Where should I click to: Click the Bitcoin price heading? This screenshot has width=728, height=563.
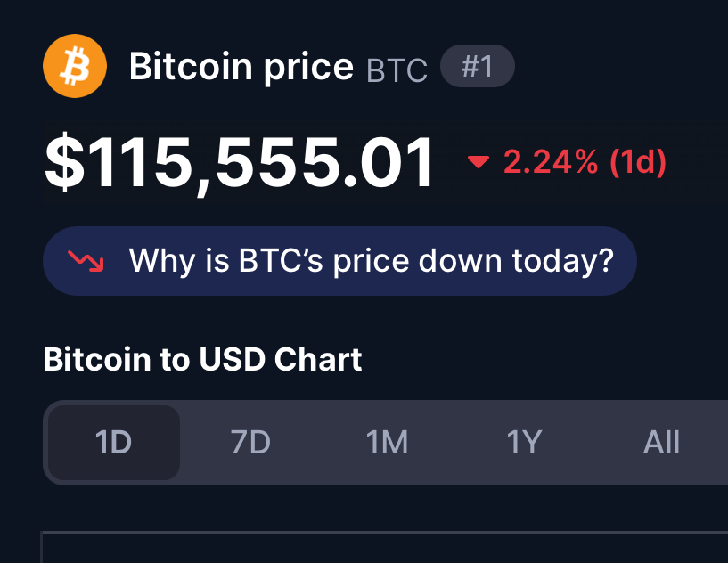pos(241,67)
